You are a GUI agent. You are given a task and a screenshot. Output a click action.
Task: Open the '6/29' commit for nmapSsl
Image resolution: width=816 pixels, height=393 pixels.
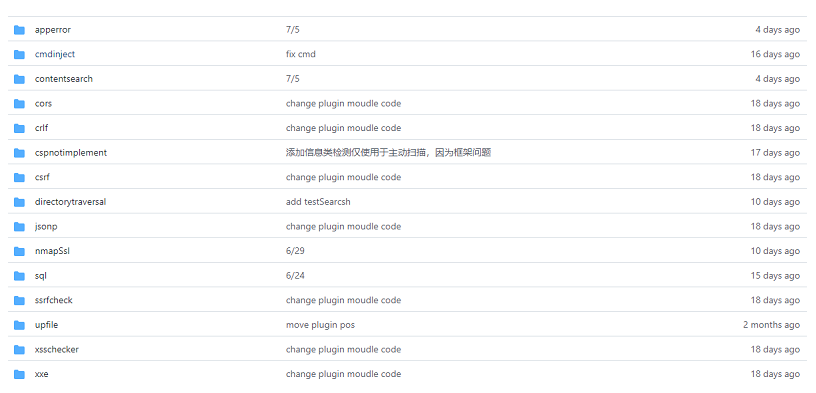coord(295,251)
